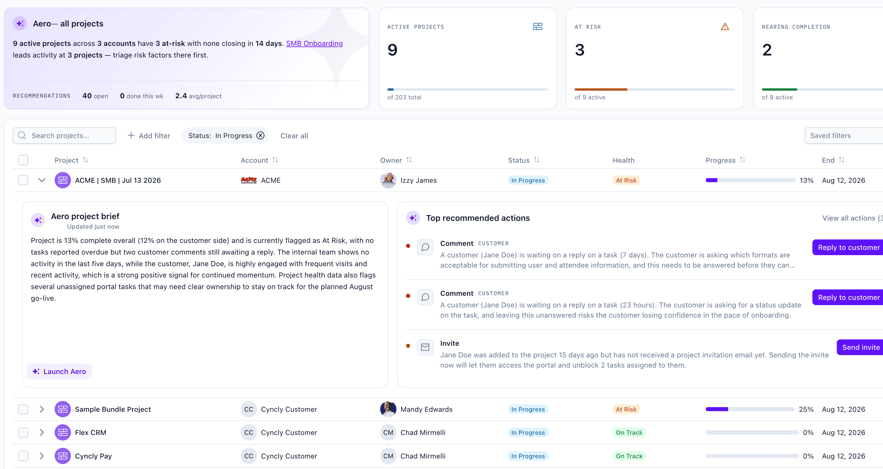The height and width of the screenshot is (469, 883).
Task: Click the first Comment speech bubble icon
Action: point(425,247)
